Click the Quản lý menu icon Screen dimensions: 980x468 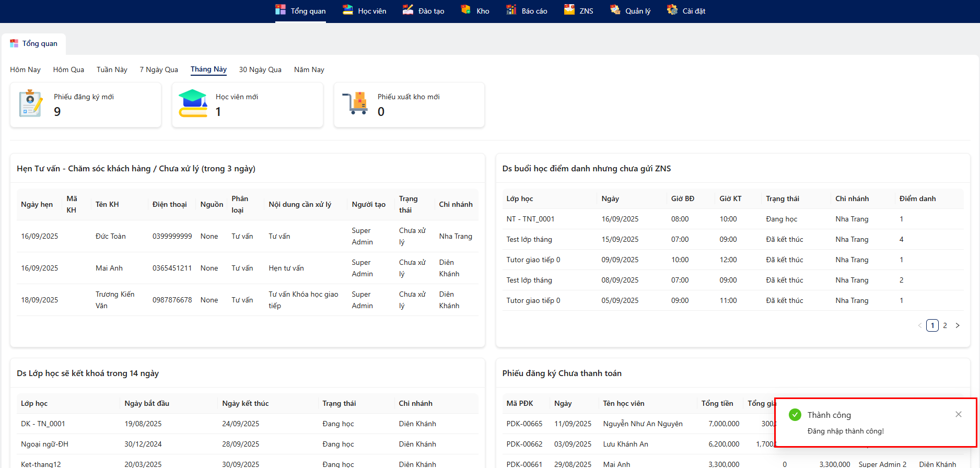point(615,10)
